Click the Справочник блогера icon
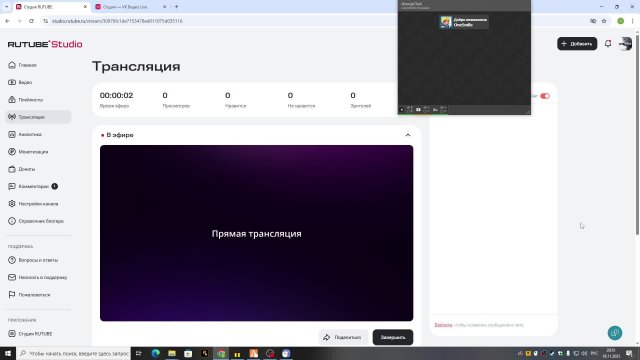This screenshot has width=640, height=360. pyautogui.click(x=12, y=221)
